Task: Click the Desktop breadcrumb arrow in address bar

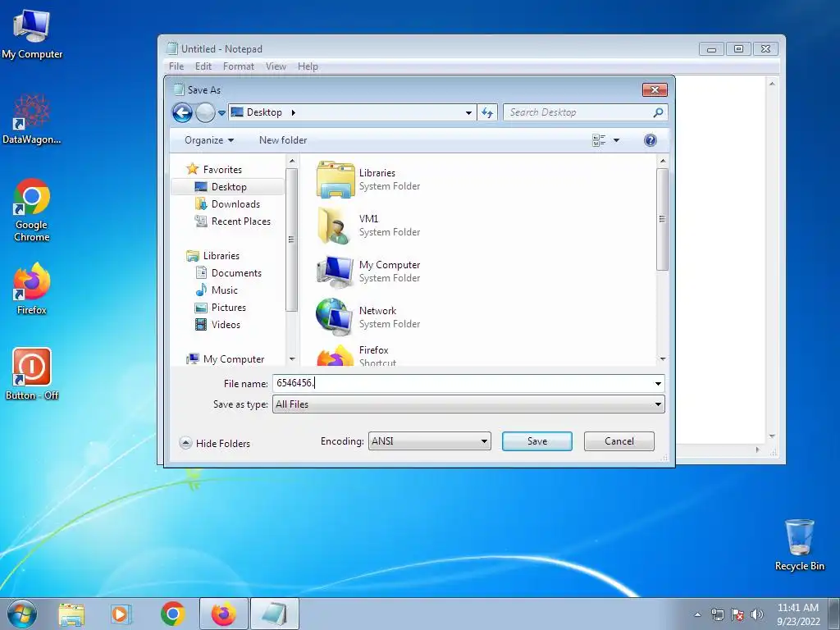Action: pyautogui.click(x=293, y=112)
